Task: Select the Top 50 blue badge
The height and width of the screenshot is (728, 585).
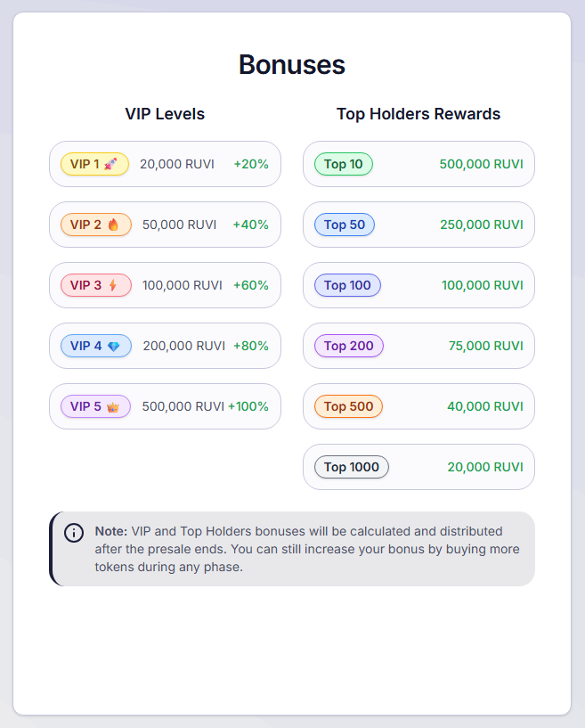Action: (344, 225)
